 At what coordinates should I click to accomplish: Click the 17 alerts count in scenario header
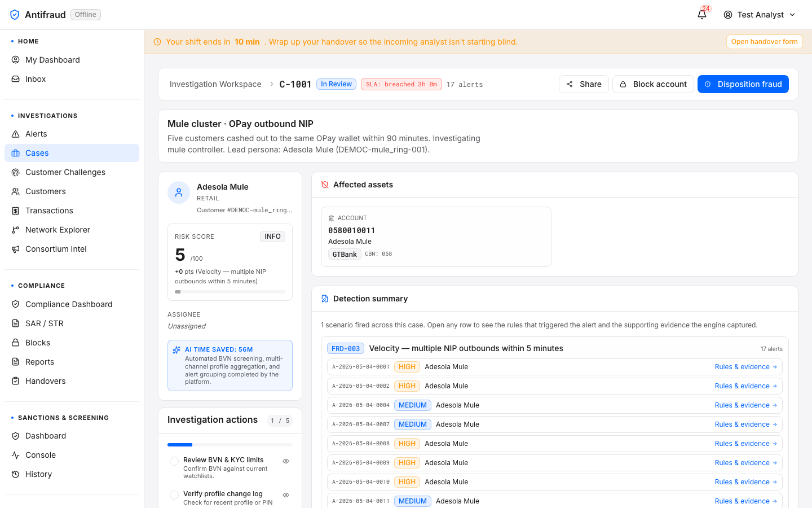coord(771,349)
